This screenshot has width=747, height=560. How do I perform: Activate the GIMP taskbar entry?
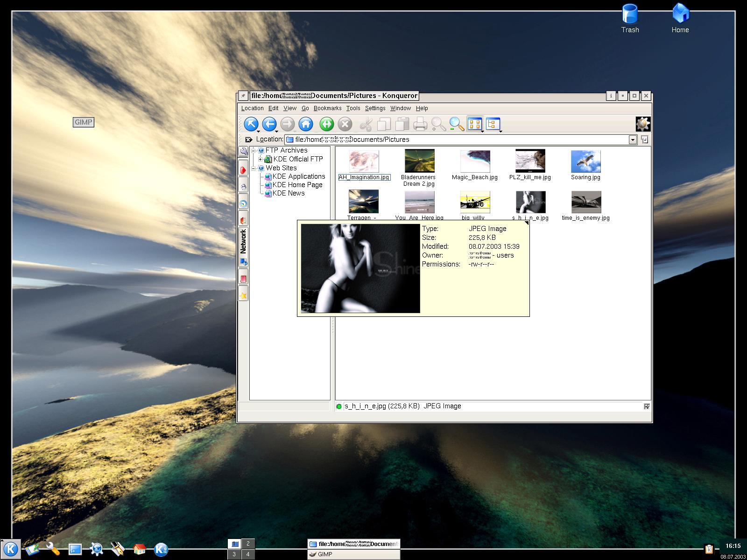[353, 554]
